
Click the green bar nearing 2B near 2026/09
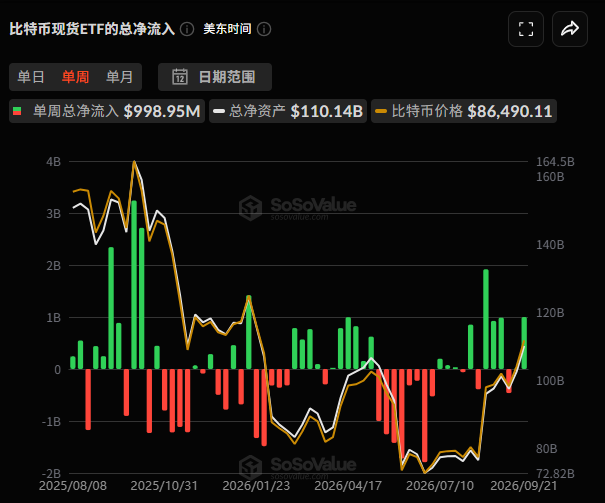coord(486,319)
